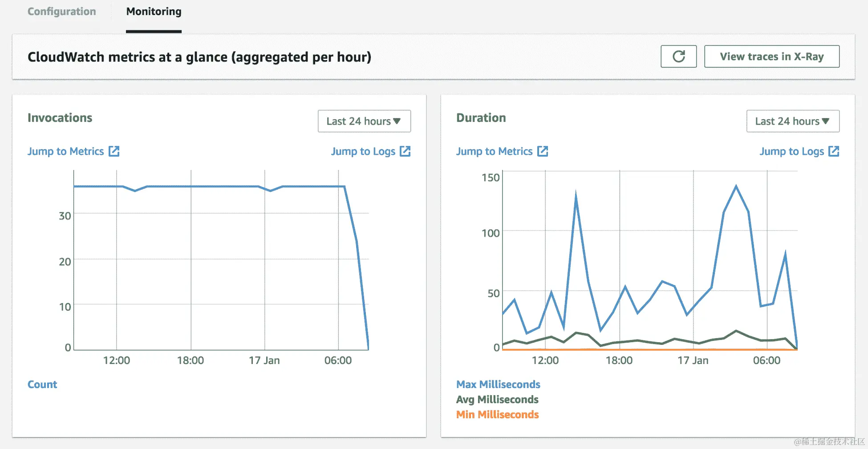
Task: Toggle the Max Milliseconds legend series
Action: (x=498, y=384)
